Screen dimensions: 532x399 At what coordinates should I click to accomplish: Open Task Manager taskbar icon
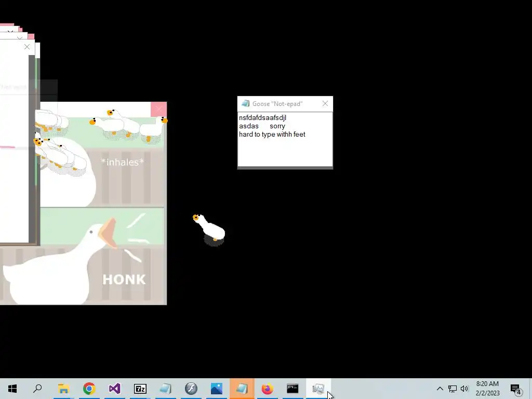click(318, 389)
